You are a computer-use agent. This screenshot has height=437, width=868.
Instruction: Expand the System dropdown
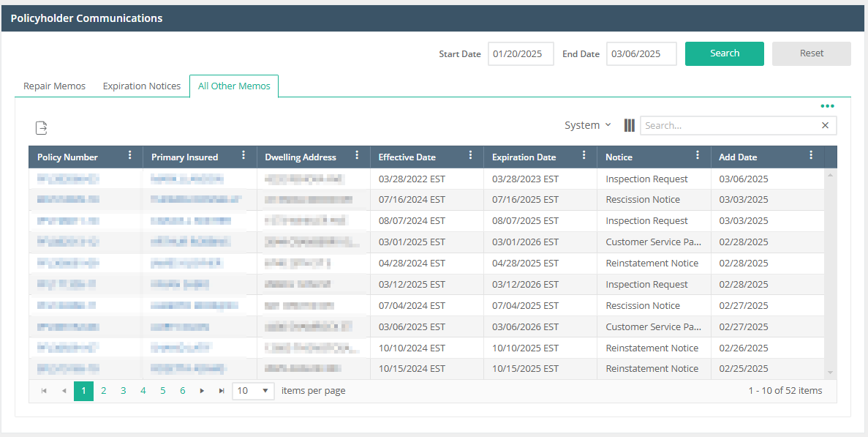(587, 125)
